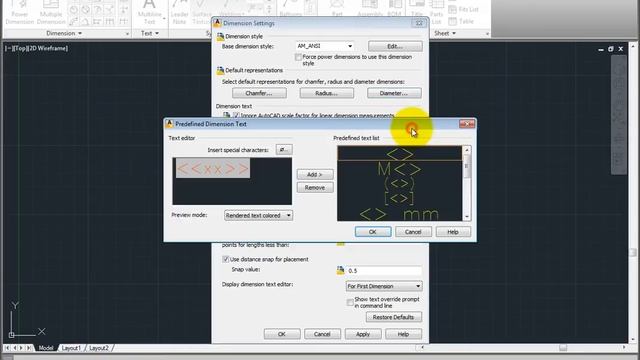Select the <> entry in predefined text list

pos(400,154)
